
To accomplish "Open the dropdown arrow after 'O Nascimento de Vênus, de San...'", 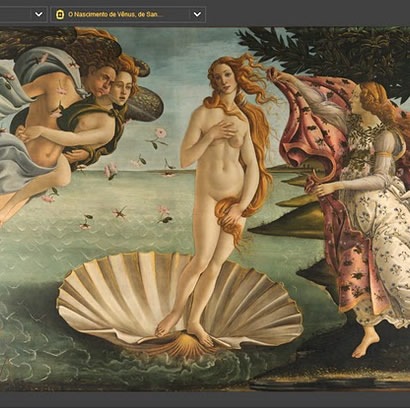I will click(x=197, y=14).
